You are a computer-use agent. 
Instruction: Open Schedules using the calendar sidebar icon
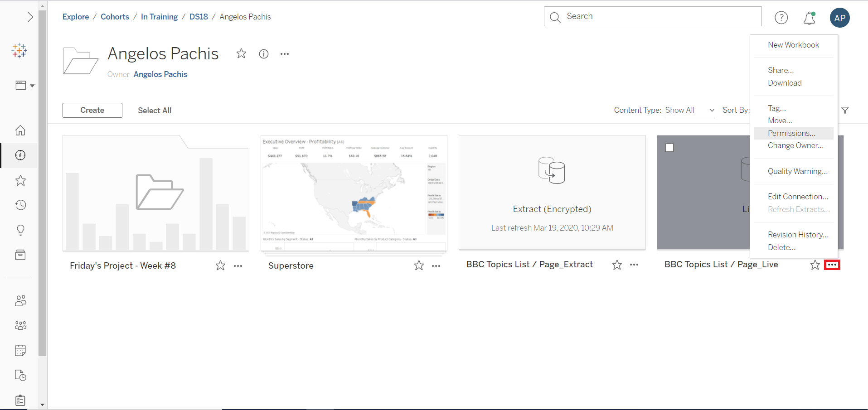click(x=20, y=350)
